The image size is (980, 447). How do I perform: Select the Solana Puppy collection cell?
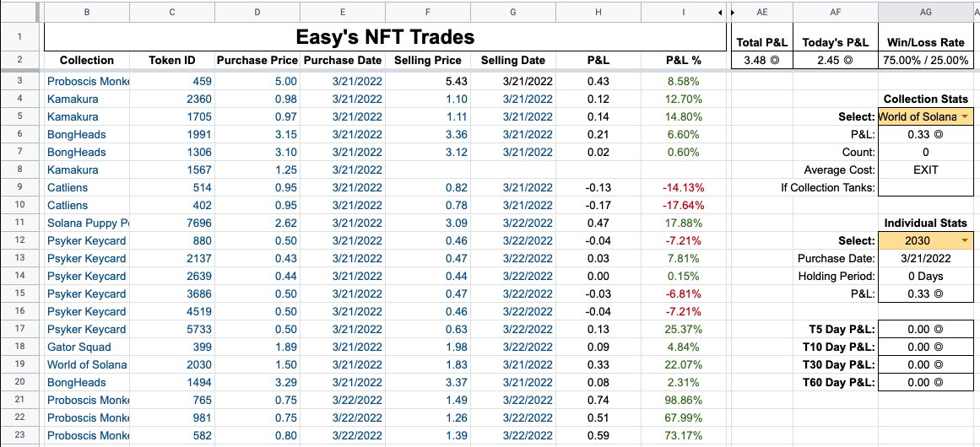(87, 223)
